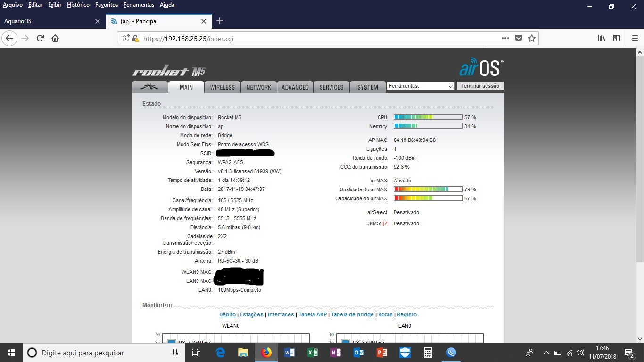Show site information icon in address bar

click(126, 39)
